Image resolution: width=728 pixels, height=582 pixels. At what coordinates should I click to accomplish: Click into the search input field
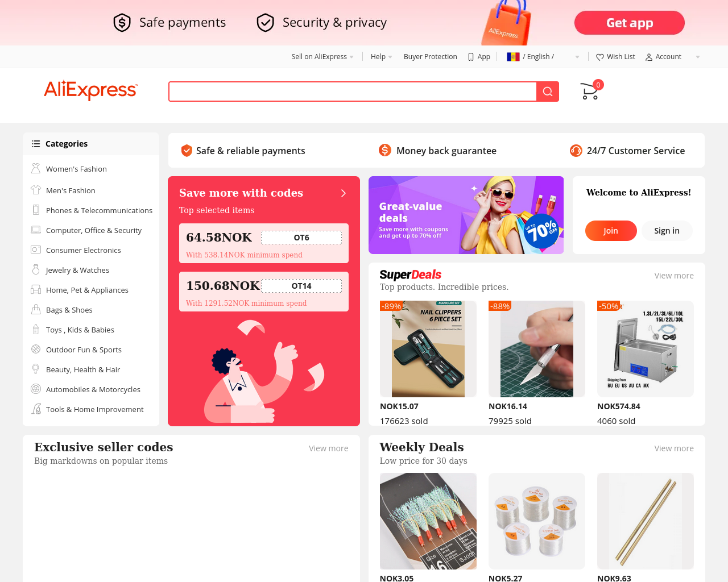point(353,92)
